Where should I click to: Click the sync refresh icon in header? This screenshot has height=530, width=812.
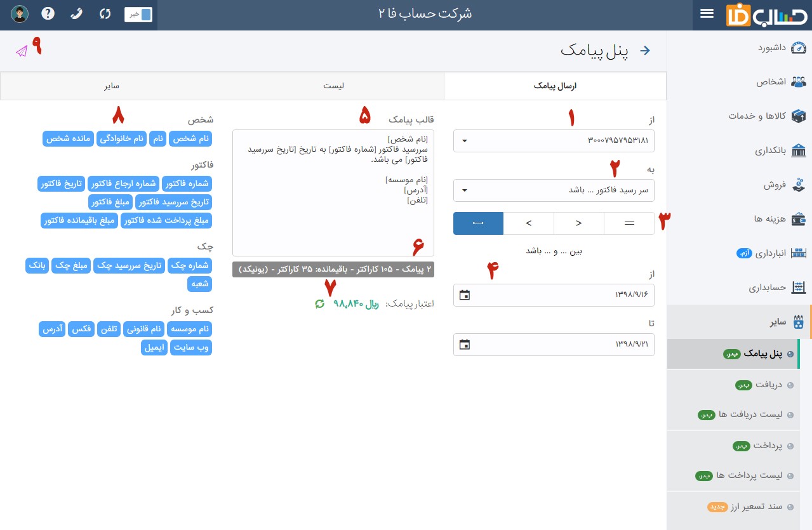[105, 14]
